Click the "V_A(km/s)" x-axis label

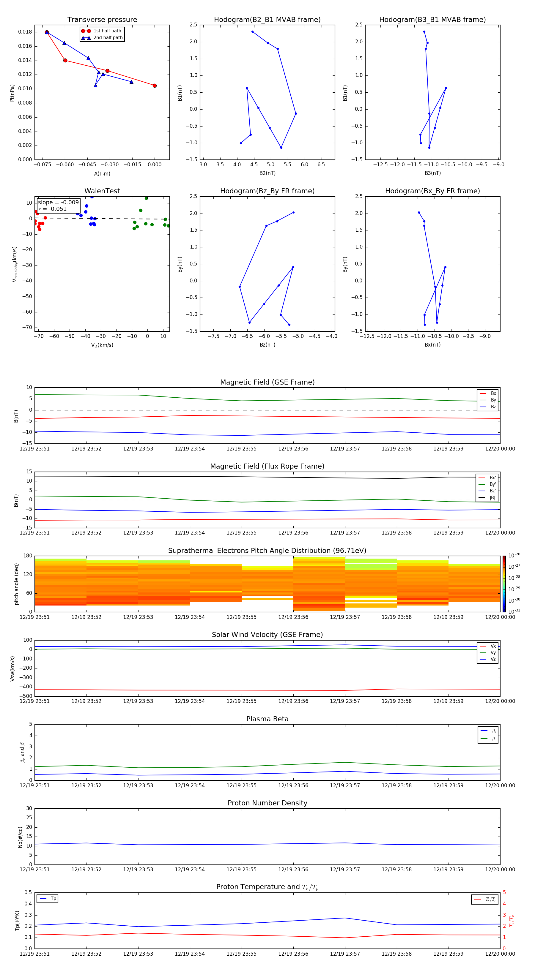(x=102, y=345)
